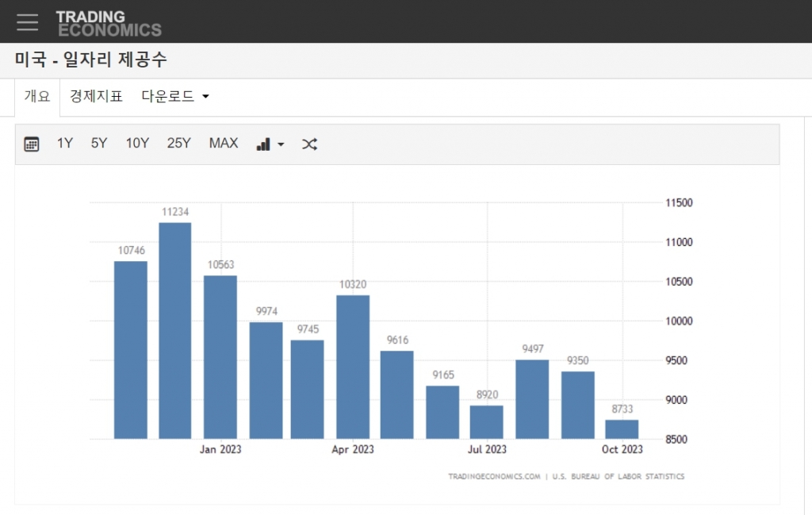This screenshot has width=812, height=515.
Task: Click the Trading Economics logo
Action: click(x=109, y=23)
